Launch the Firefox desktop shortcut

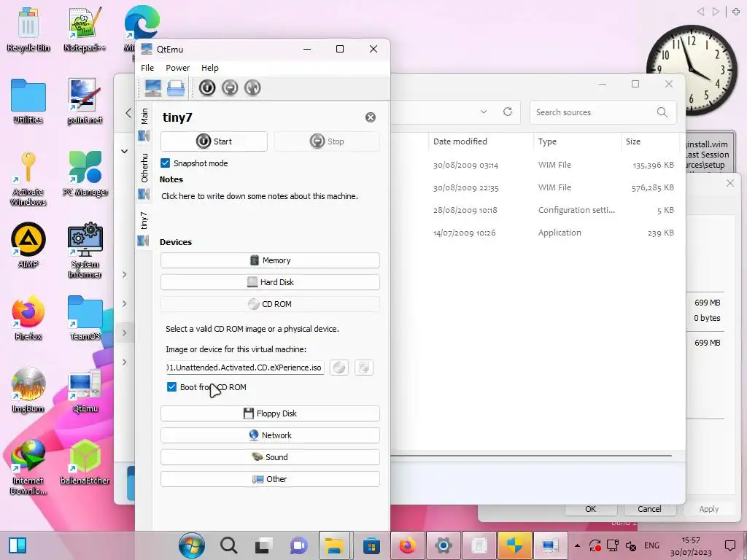coord(28,318)
